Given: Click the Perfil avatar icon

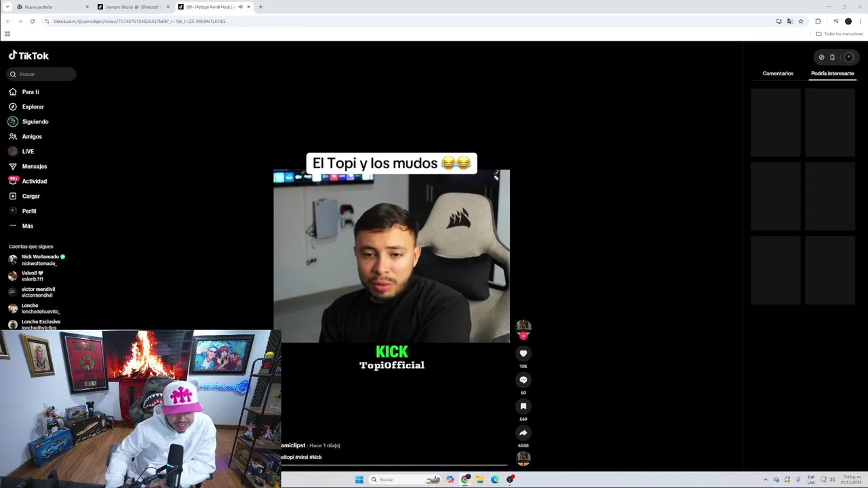Looking at the screenshot, I should point(13,211).
